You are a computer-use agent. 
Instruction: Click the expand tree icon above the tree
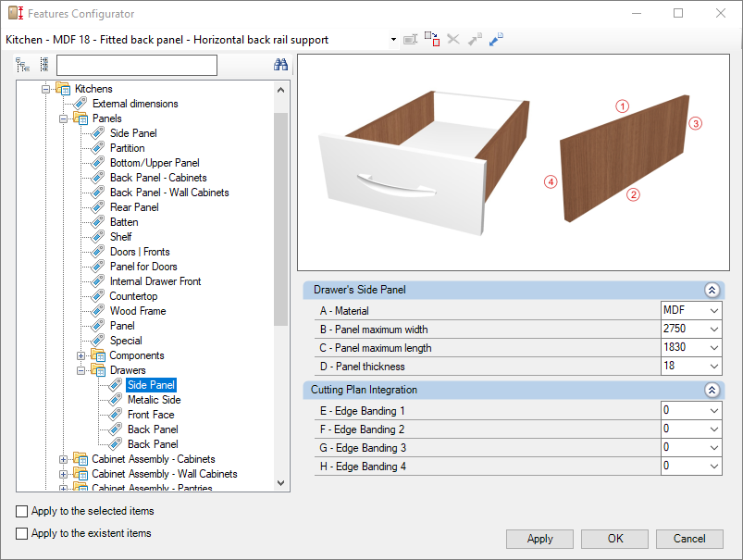(x=23, y=65)
